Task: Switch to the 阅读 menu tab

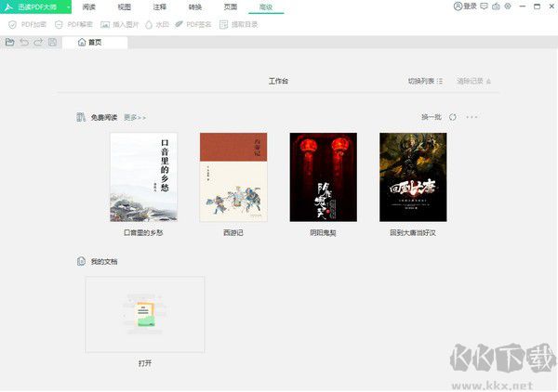Action: [x=88, y=7]
